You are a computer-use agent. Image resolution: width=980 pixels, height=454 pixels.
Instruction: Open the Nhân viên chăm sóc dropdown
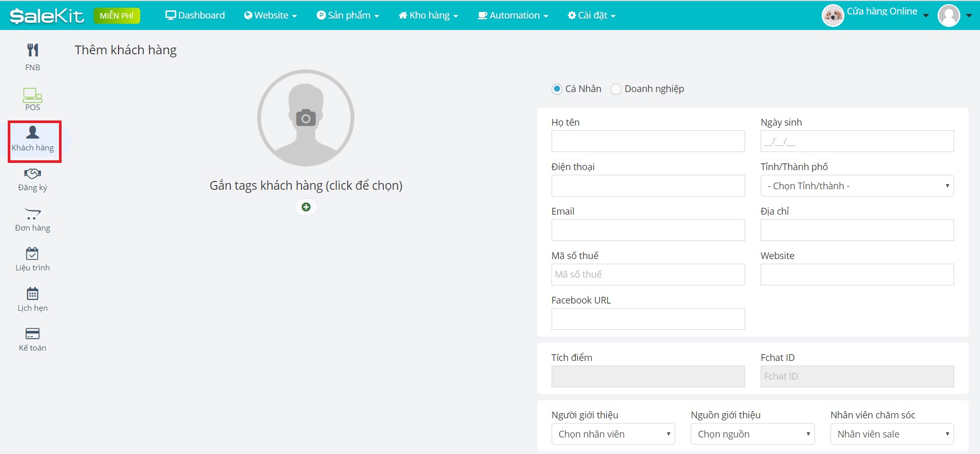[892, 434]
